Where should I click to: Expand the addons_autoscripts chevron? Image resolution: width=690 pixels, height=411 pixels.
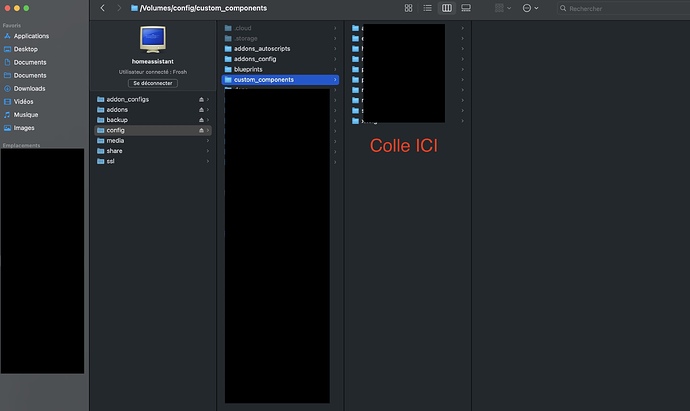[335, 48]
